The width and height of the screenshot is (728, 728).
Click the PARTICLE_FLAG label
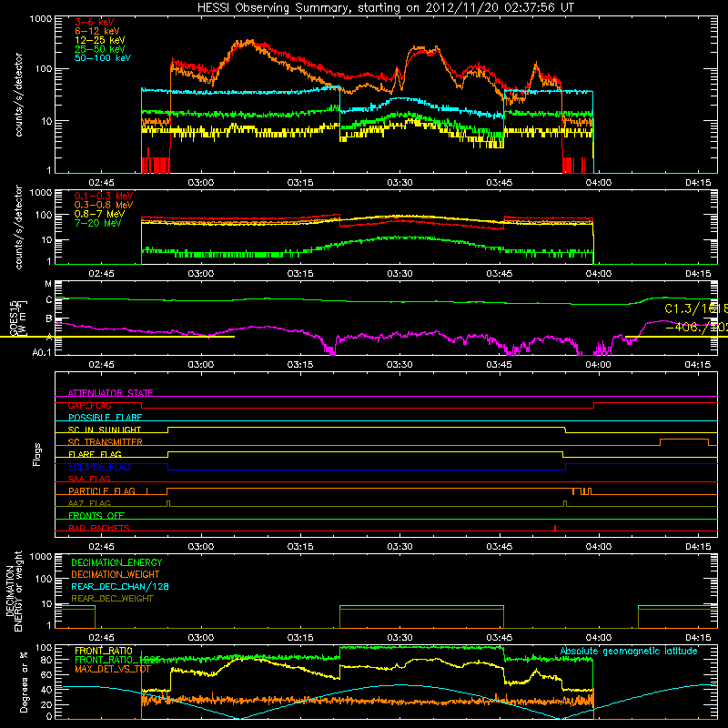[x=102, y=491]
